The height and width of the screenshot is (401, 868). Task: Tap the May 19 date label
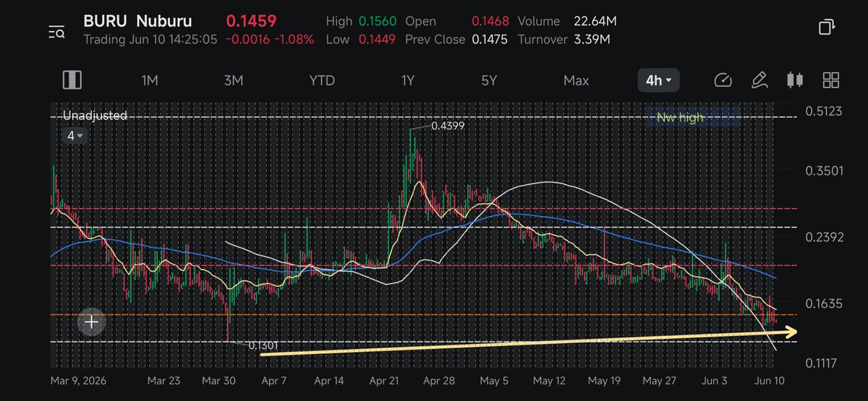click(605, 380)
